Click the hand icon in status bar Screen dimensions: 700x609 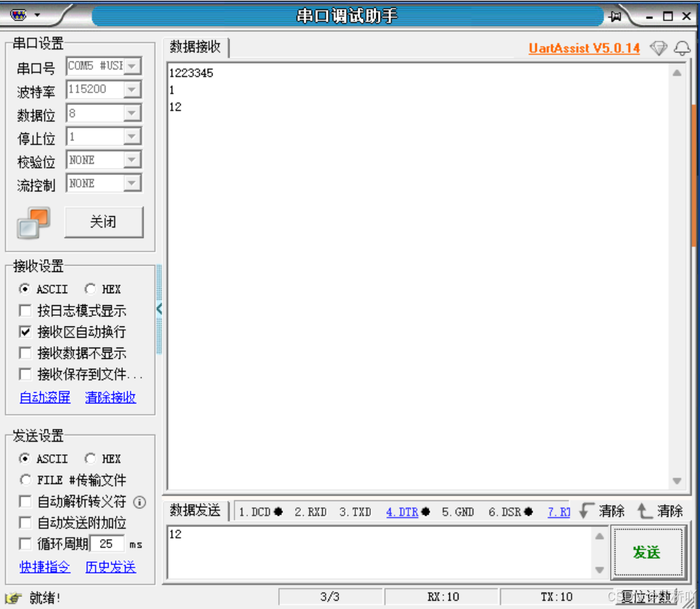pyautogui.click(x=13, y=598)
